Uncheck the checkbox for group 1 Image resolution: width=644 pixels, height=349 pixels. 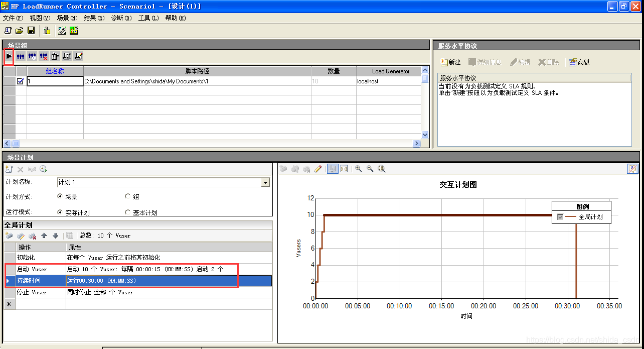(x=21, y=81)
